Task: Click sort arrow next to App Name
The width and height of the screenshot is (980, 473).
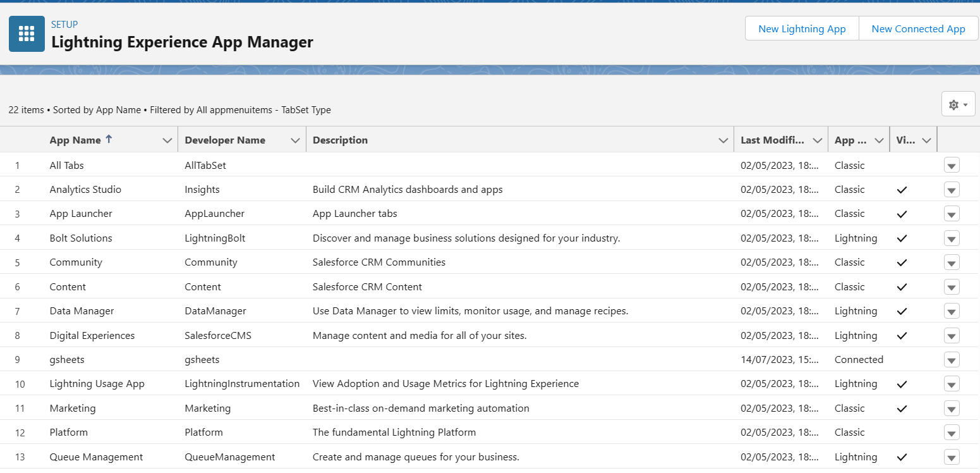Action: pos(109,140)
